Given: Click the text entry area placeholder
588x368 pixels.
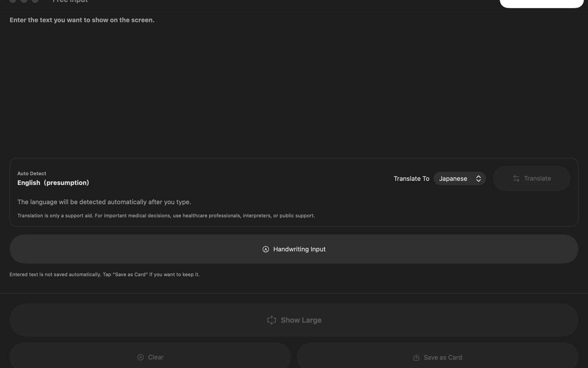Looking at the screenshot, I should coord(82,20).
